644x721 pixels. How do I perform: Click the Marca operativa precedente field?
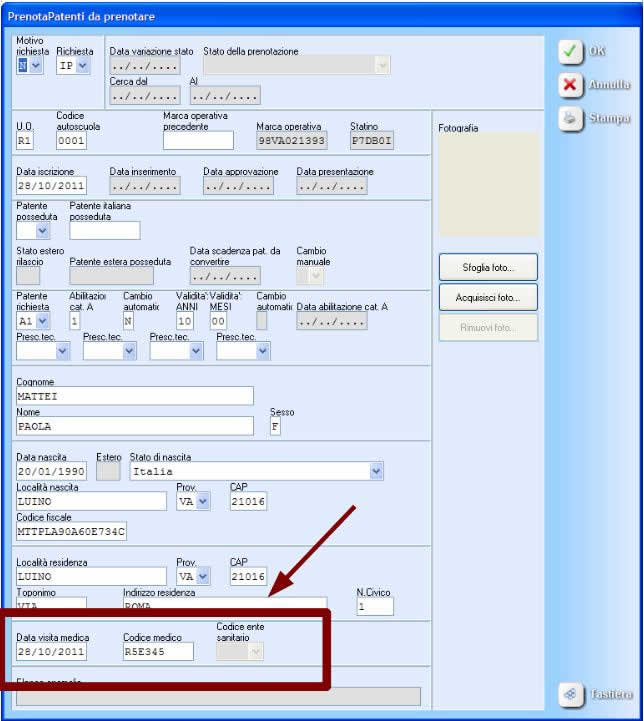click(x=198, y=141)
